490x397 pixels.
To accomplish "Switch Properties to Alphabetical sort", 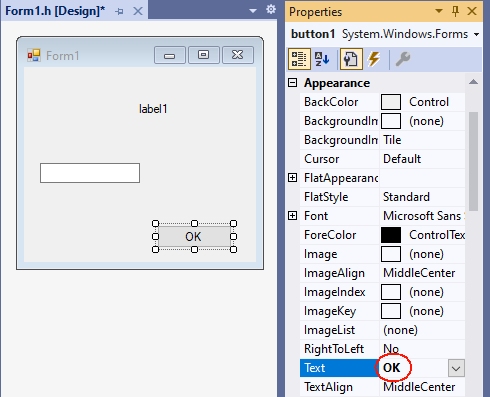I will click(x=322, y=59).
